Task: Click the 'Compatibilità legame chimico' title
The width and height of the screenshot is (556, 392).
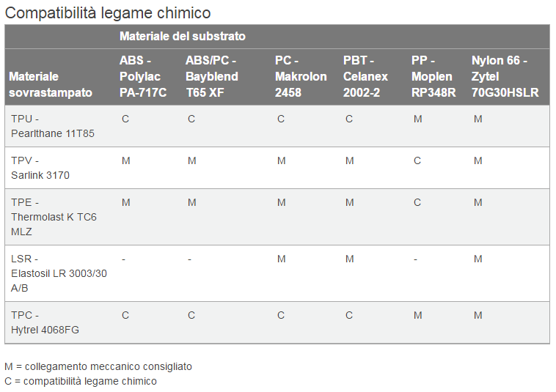Action: tap(108, 12)
